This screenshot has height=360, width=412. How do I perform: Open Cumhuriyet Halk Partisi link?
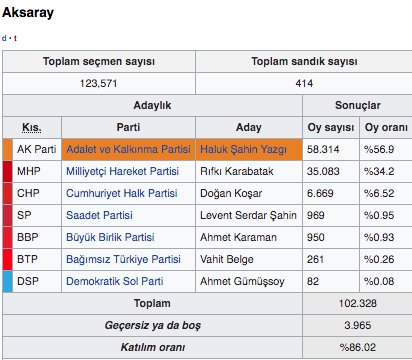point(122,193)
